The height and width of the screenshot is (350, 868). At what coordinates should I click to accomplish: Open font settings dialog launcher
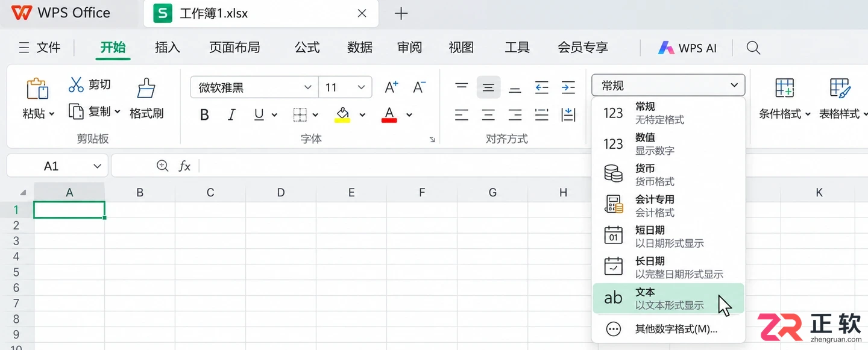pos(432,140)
